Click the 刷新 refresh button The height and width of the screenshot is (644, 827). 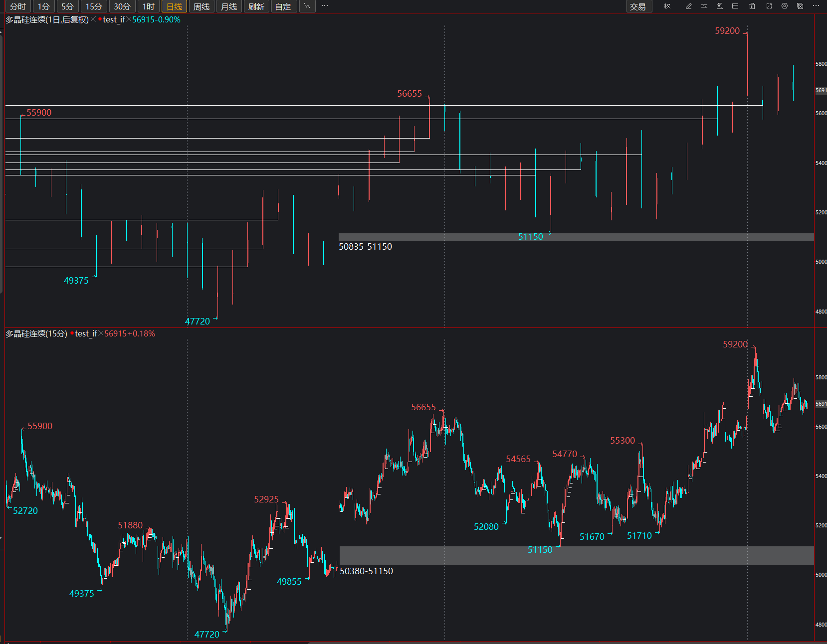(x=256, y=6)
